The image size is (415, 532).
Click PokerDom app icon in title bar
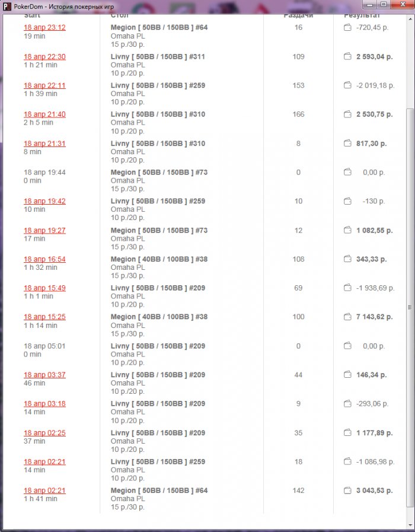pos(5,5)
